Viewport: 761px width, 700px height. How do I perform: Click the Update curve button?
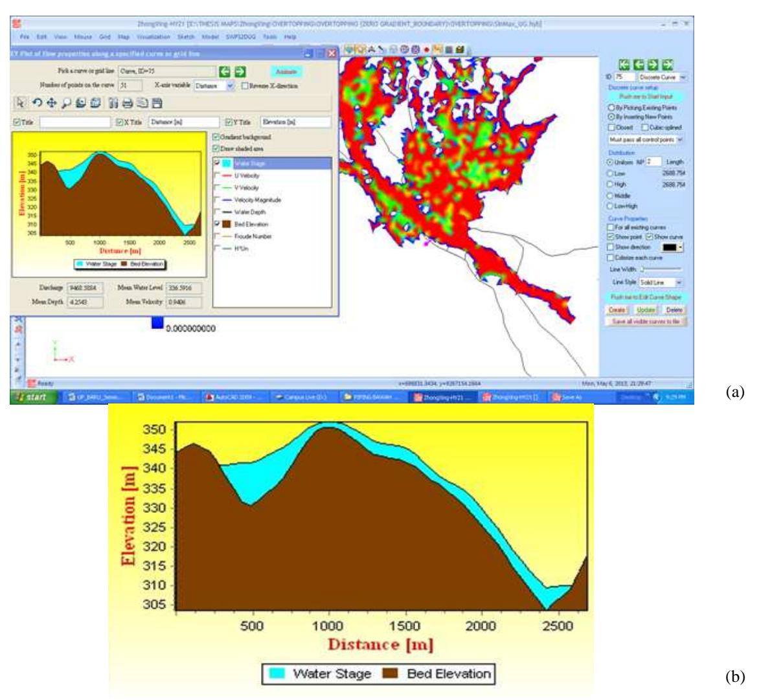(x=646, y=310)
